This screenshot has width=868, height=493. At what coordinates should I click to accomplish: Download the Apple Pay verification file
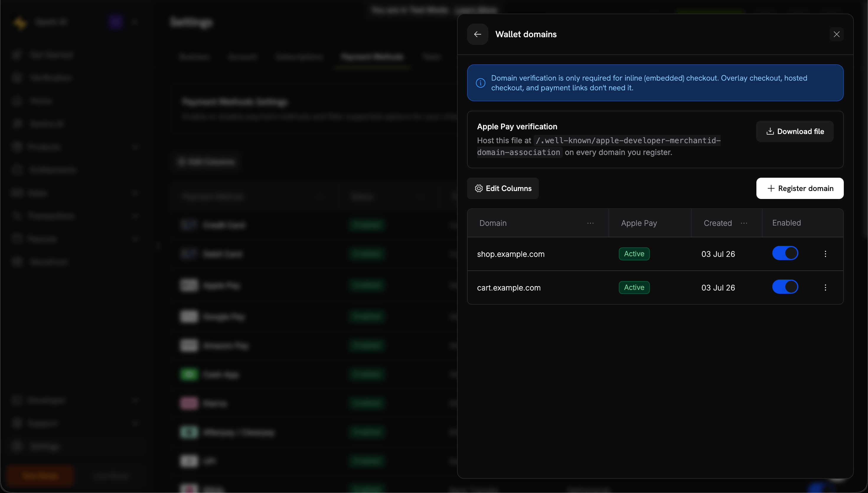pyautogui.click(x=794, y=131)
